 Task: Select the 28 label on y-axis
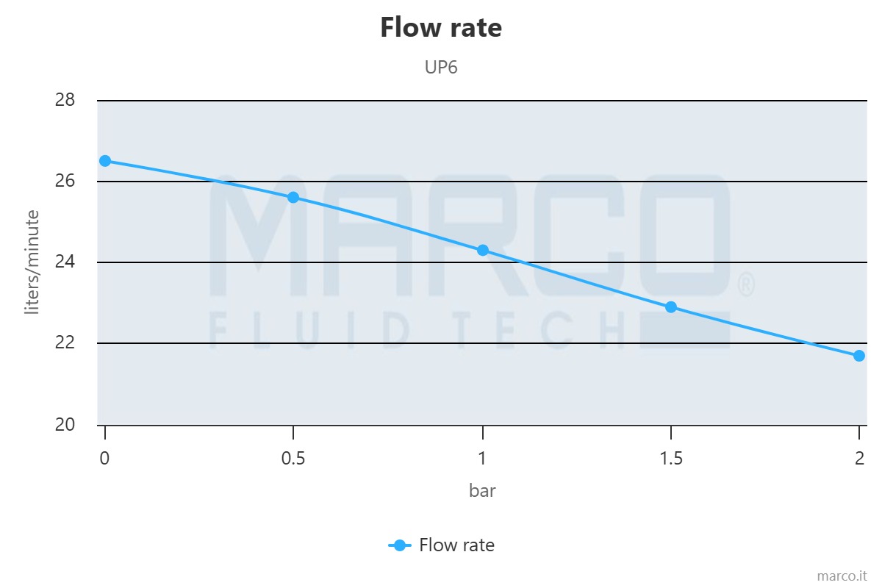click(65, 100)
